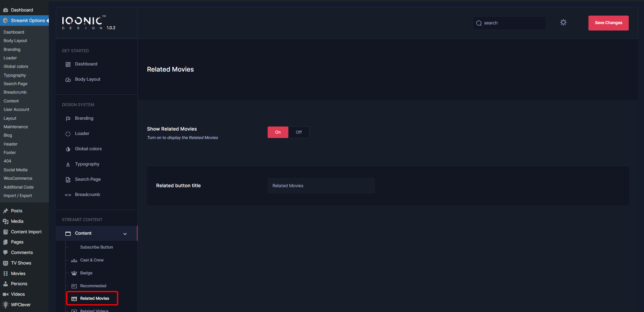Image resolution: width=644 pixels, height=312 pixels.
Task: Open Import / Export submenu item
Action: pos(18,196)
